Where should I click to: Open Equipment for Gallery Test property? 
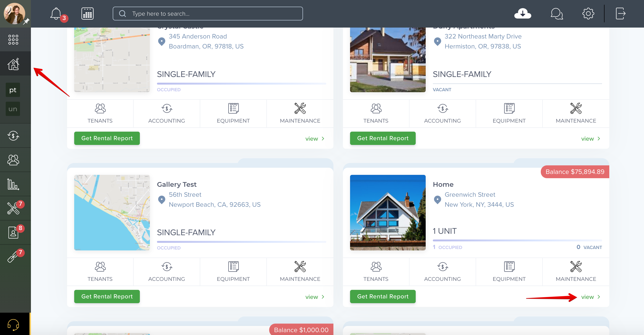[233, 272]
